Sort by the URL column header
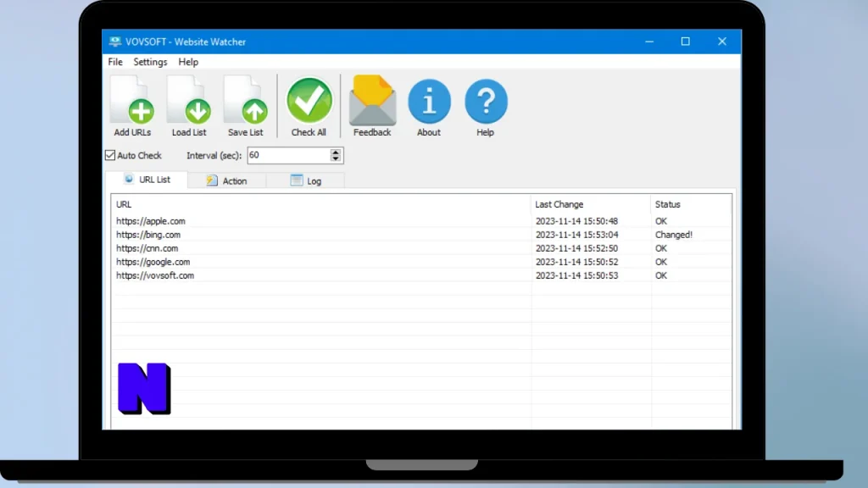 click(321, 204)
